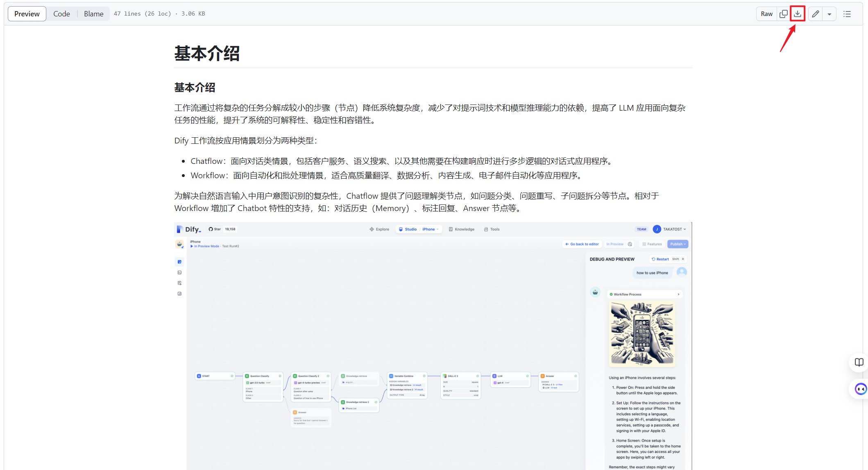Download the raw file
This screenshot has height=470, width=868.
coord(797,14)
